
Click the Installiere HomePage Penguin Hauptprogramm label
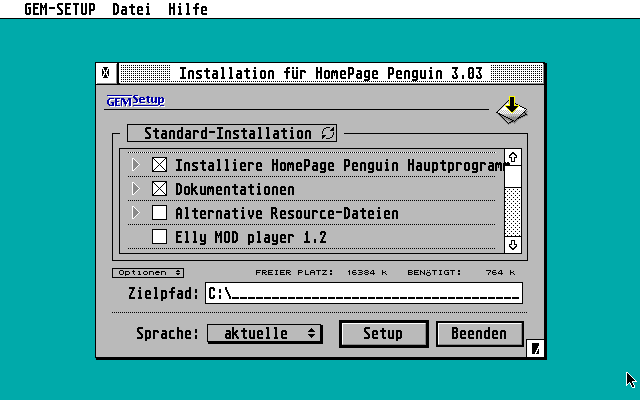(x=341, y=165)
